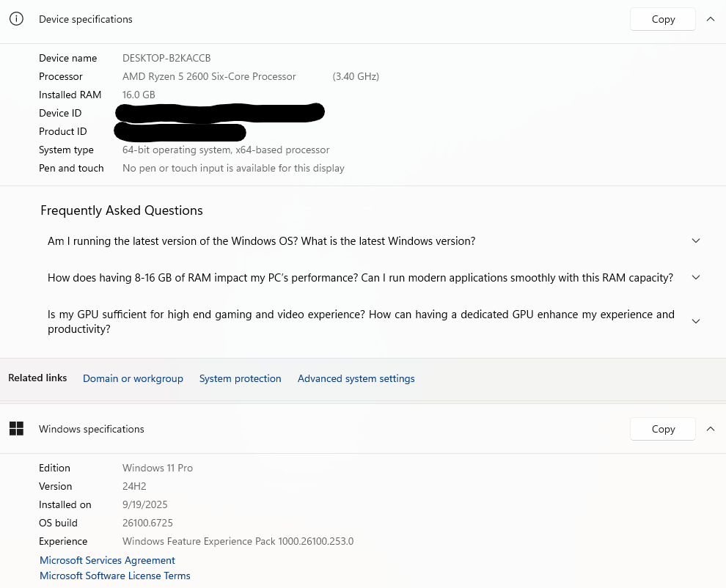Select device name DESKTOP-B2KACCB text
726x588 pixels.
click(x=166, y=58)
